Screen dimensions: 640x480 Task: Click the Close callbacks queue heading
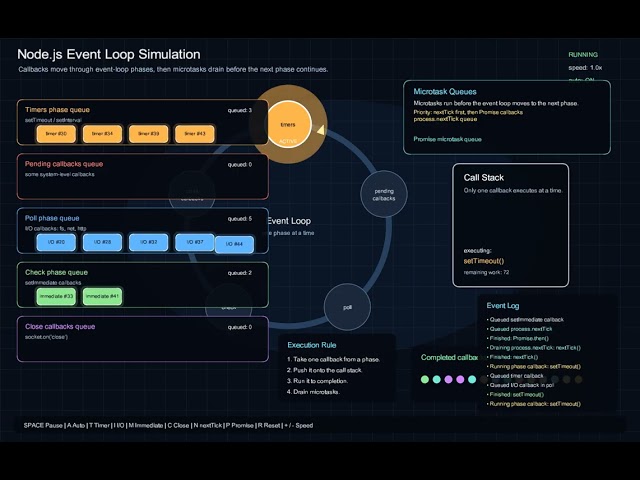(x=60, y=327)
